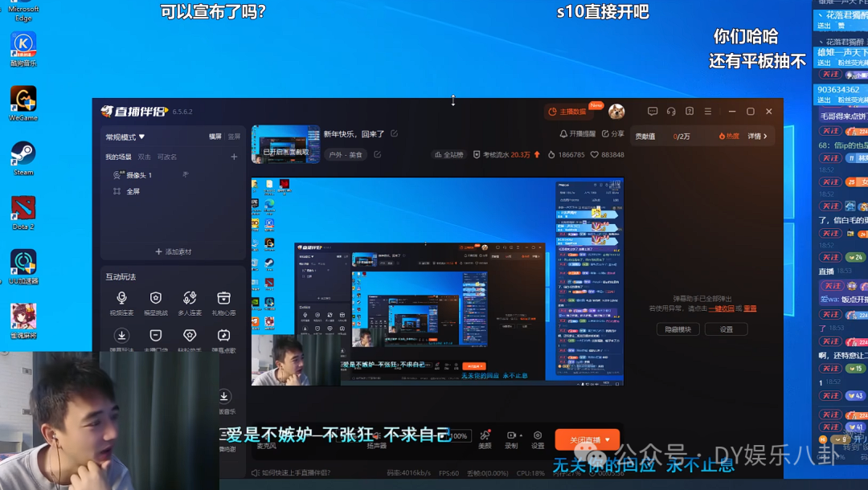Select the 摄像头 1 source

[138, 175]
